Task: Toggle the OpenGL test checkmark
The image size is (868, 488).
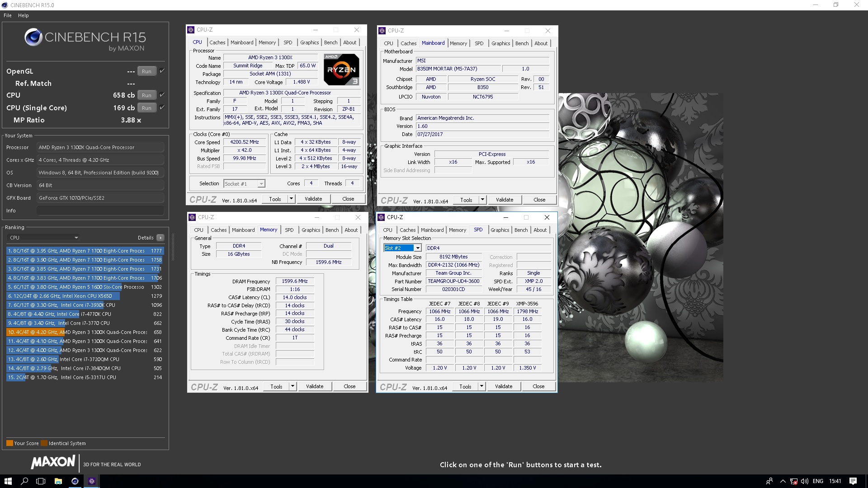Action: [162, 71]
